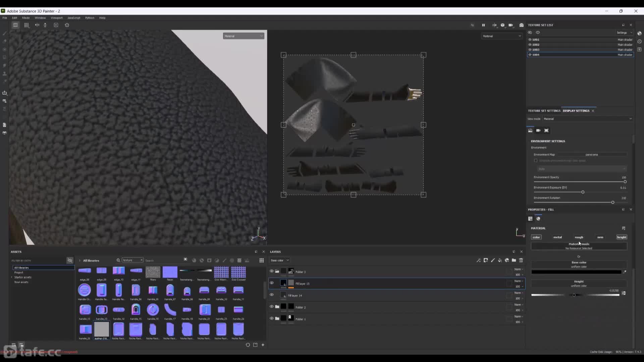Click Base color uniform color button

click(579, 264)
